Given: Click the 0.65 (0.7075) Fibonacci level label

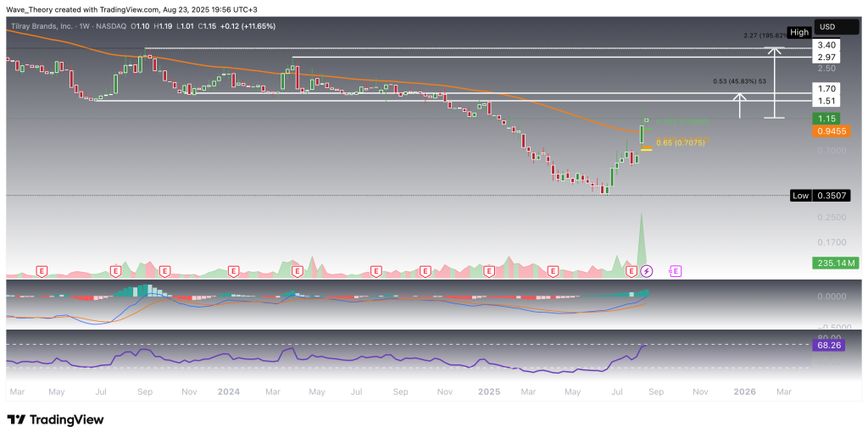Looking at the screenshot, I should [681, 143].
